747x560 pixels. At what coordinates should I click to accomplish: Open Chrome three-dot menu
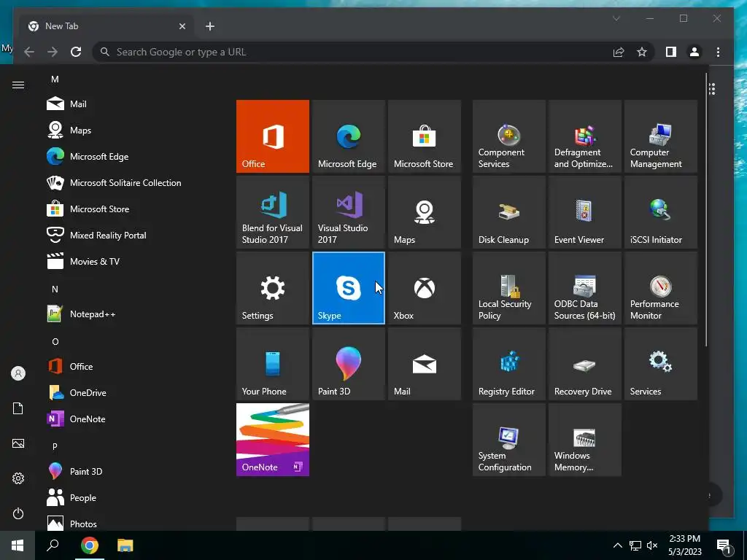(x=718, y=52)
